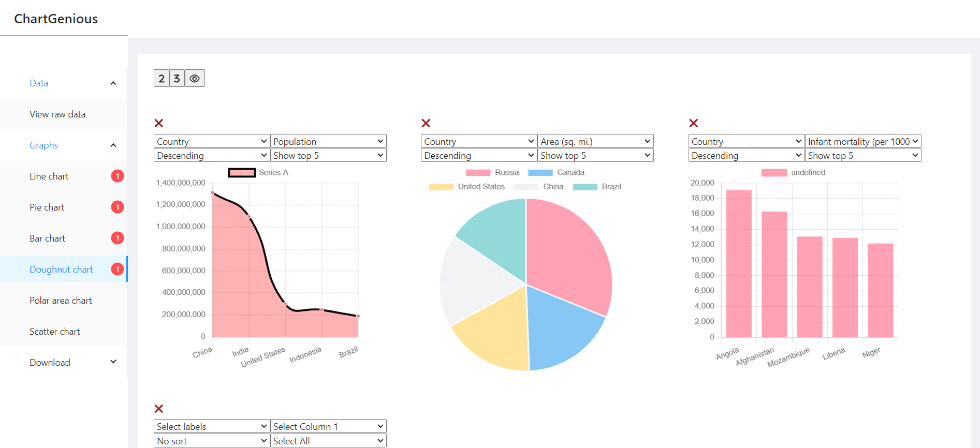Image resolution: width=980 pixels, height=448 pixels.
Task: Toggle Brazil in pie chart legend
Action: (597, 187)
